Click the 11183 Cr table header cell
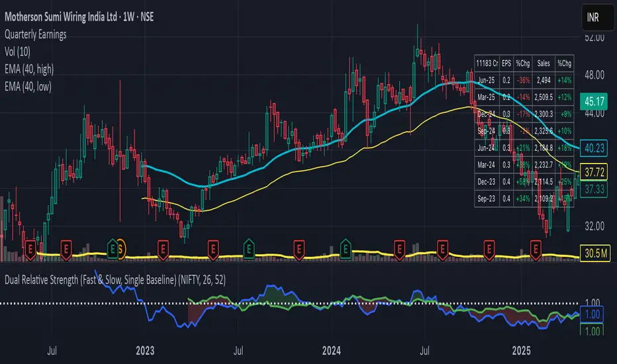This screenshot has width=617, height=364. coord(487,64)
